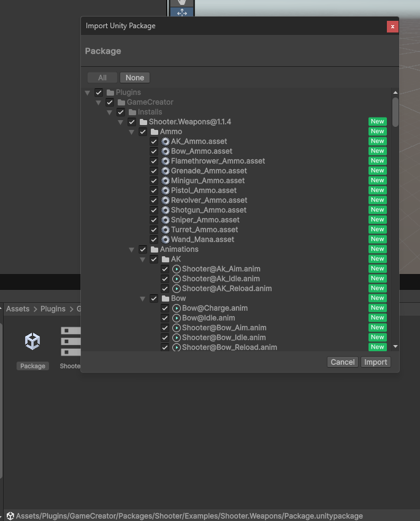420x521 pixels.
Task: Click the None selection button
Action: 134,78
